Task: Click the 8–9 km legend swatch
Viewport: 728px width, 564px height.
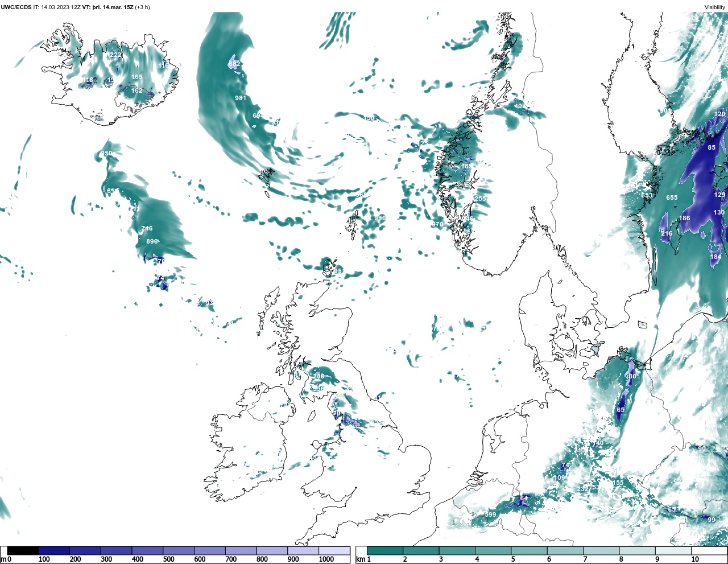Action: click(637, 551)
